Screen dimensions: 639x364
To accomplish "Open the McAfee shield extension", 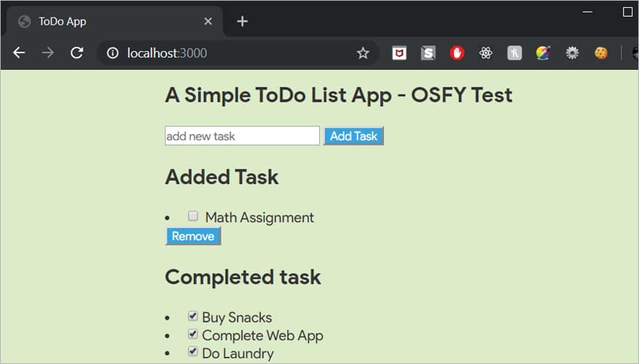I will 399,53.
